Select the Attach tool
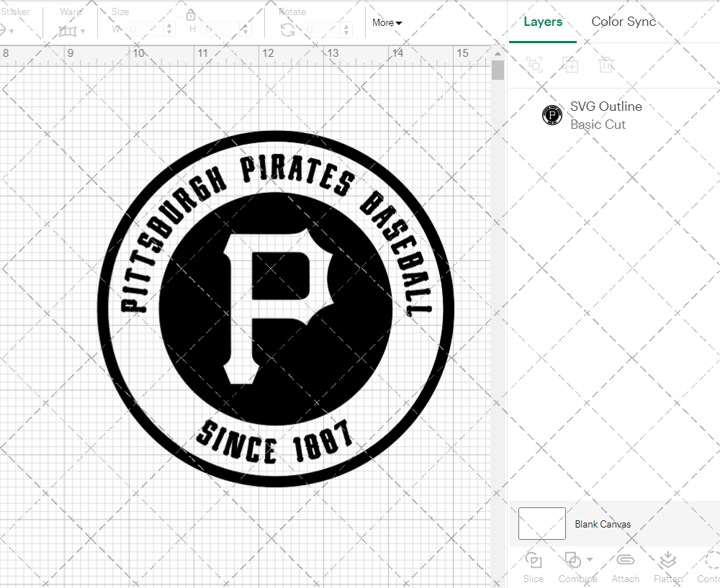720x588 pixels. [x=625, y=568]
